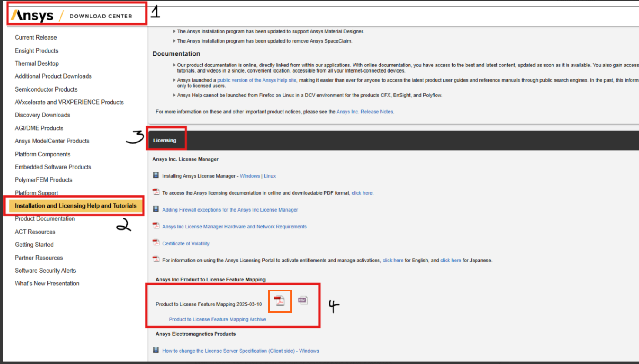Open Additional Product Downloads

click(53, 76)
